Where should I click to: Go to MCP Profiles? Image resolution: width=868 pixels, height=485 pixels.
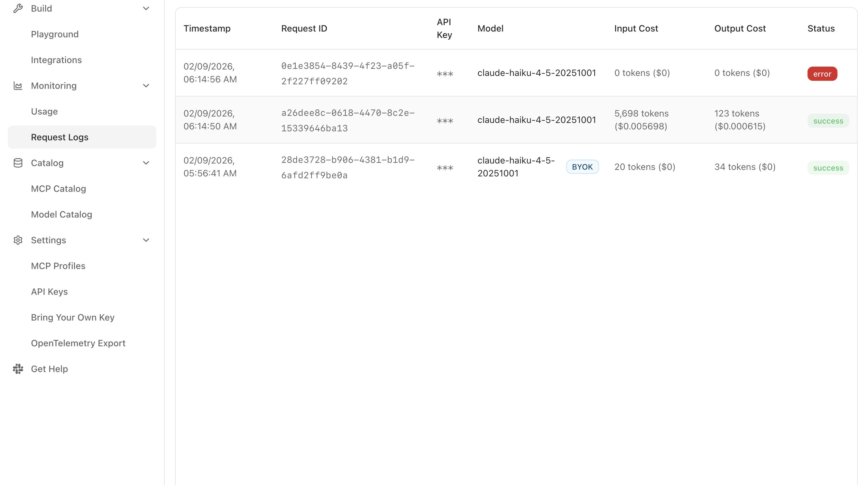coord(58,266)
